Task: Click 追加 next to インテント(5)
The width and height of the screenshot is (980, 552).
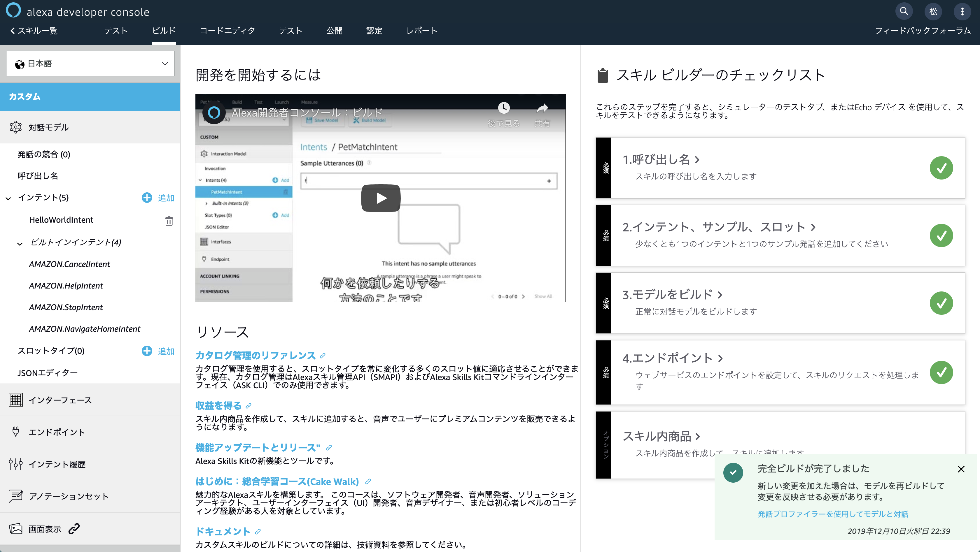Action: point(166,198)
